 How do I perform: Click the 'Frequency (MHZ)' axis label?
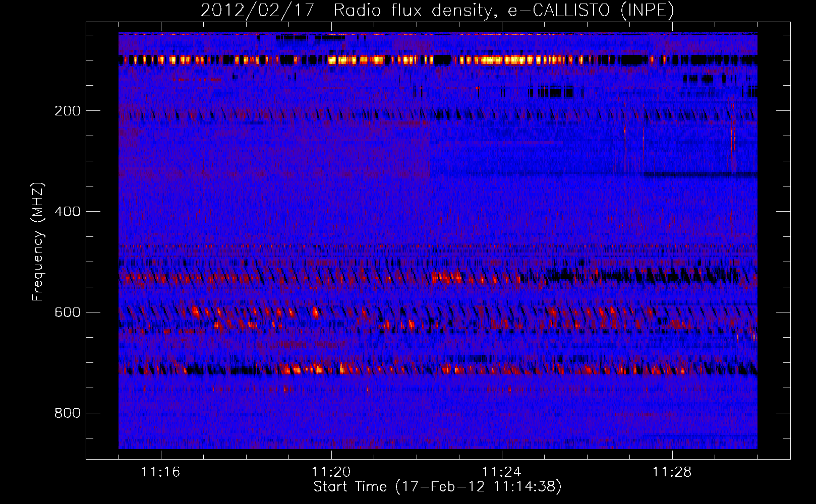pyautogui.click(x=38, y=242)
